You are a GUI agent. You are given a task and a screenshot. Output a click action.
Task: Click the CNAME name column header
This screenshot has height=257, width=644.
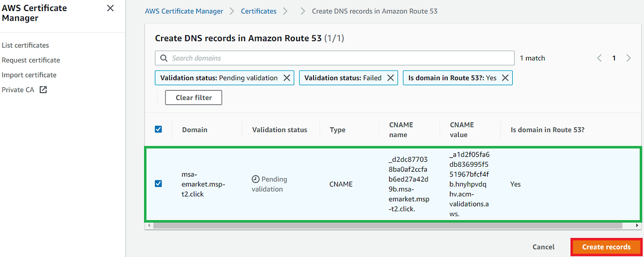[x=401, y=130]
